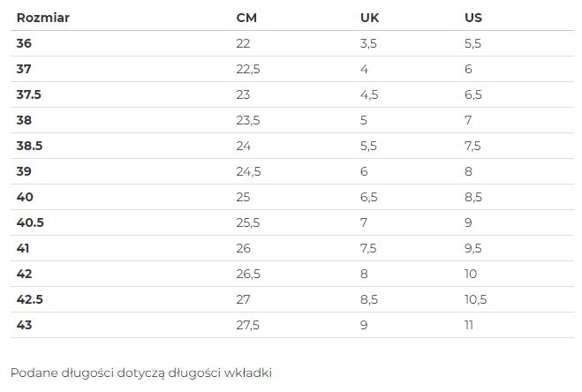This screenshot has width=582, height=392.
Task: Select the size 38 row label
Action: 24,120
